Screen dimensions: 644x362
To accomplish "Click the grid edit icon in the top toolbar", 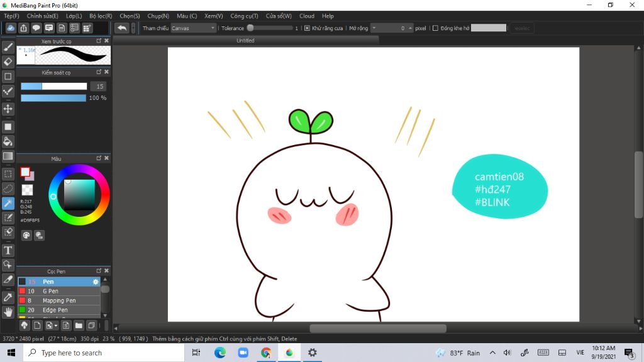I will (87, 28).
